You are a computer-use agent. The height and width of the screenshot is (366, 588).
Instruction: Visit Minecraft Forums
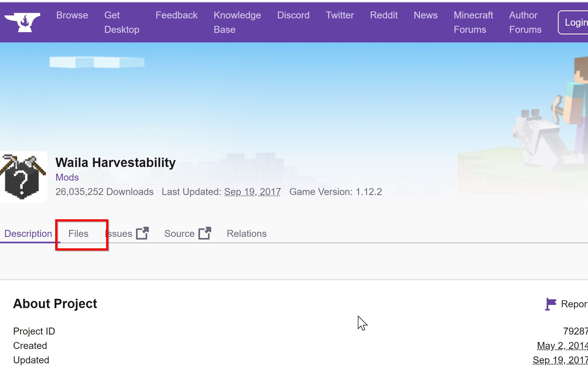tap(473, 22)
